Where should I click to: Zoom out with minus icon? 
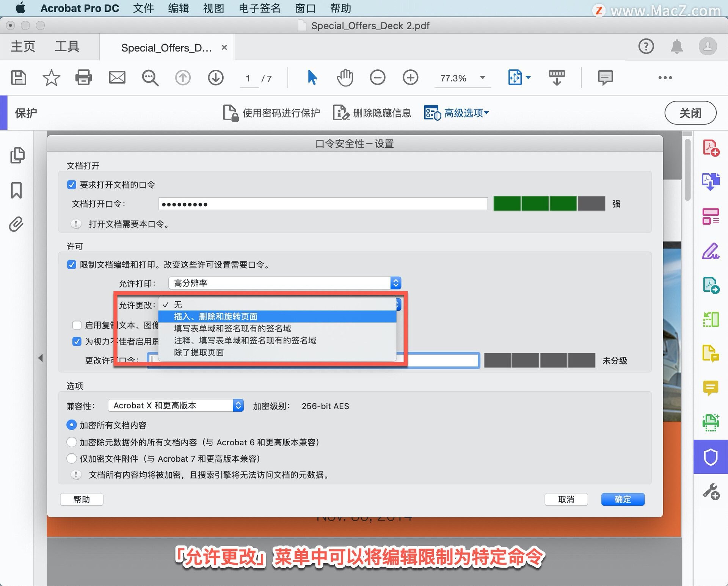tap(378, 78)
